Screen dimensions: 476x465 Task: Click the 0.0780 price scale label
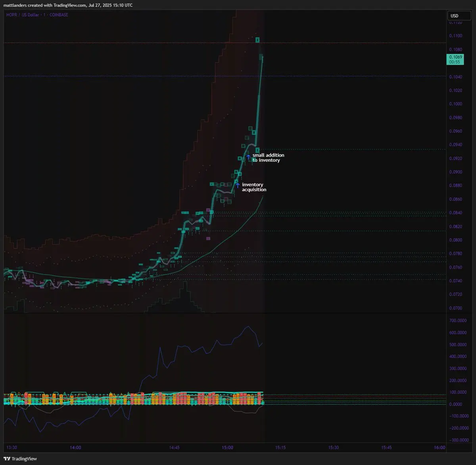coord(455,254)
